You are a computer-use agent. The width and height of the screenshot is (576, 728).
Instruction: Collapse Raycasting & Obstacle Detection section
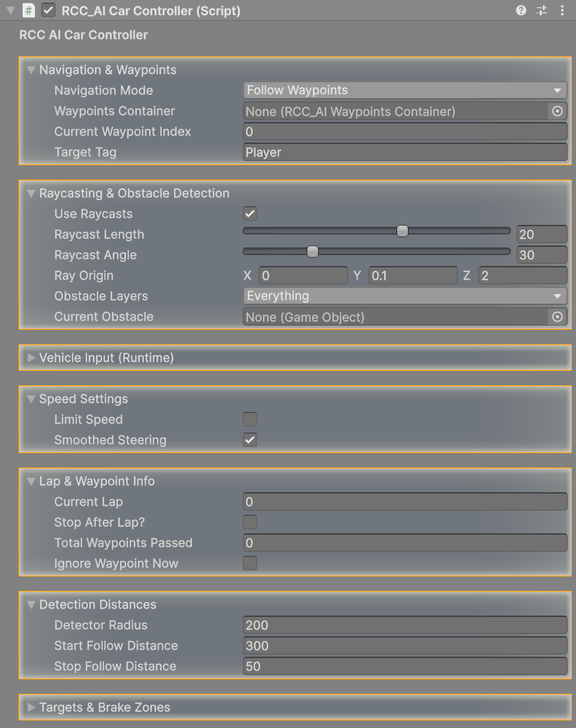(31, 193)
